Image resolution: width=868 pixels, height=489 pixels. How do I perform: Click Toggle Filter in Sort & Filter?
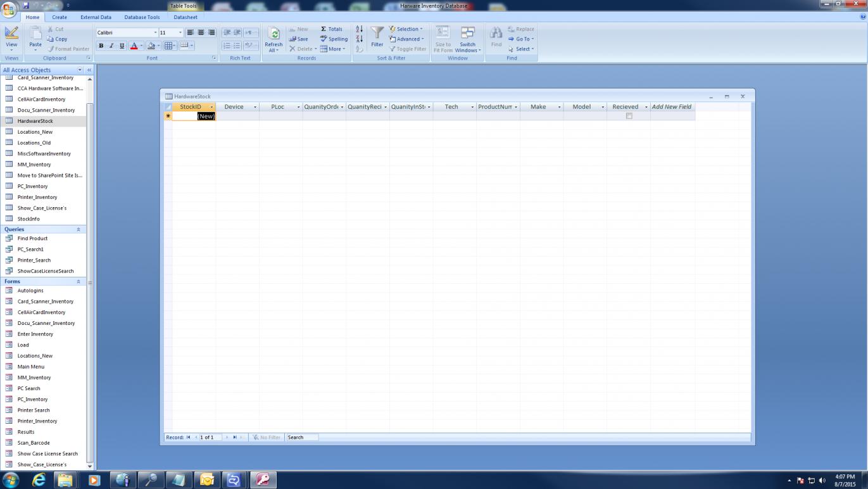(x=408, y=49)
